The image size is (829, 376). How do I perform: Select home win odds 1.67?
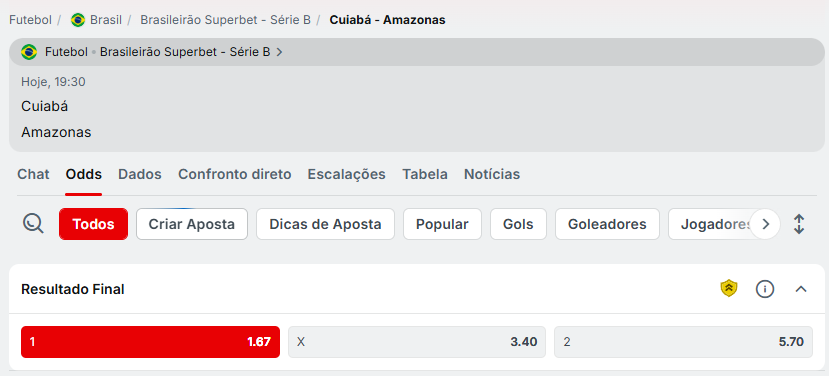click(151, 342)
